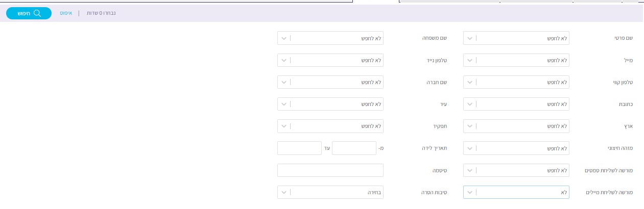Open the שם פרטי dropdown

[x=516, y=38]
